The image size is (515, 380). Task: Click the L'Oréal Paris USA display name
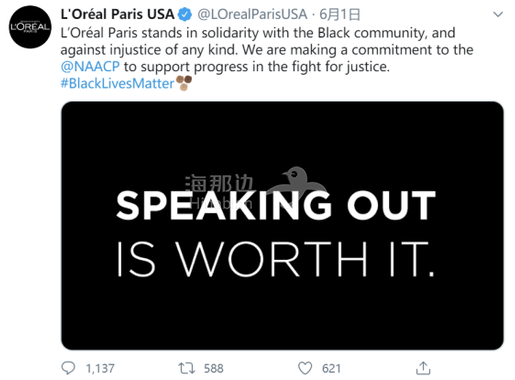(x=117, y=14)
